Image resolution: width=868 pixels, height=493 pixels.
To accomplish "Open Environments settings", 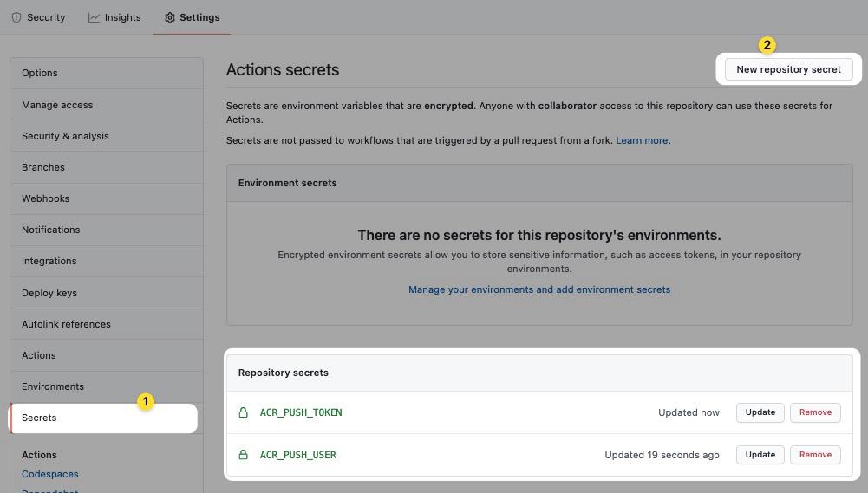I will point(107,386).
